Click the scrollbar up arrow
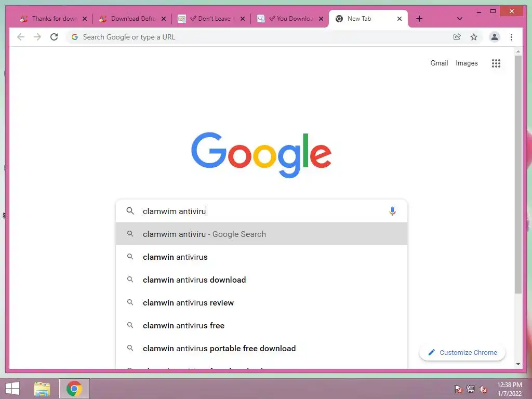The width and height of the screenshot is (532, 399). point(518,51)
